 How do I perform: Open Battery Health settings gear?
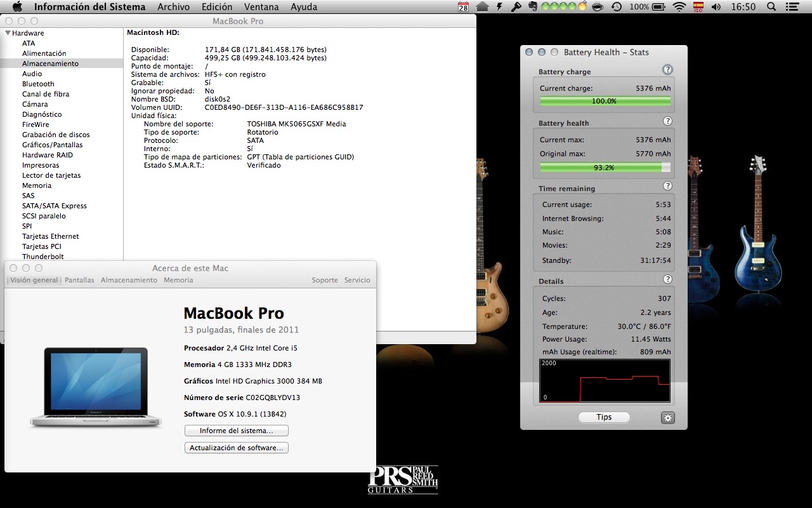pyautogui.click(x=667, y=417)
